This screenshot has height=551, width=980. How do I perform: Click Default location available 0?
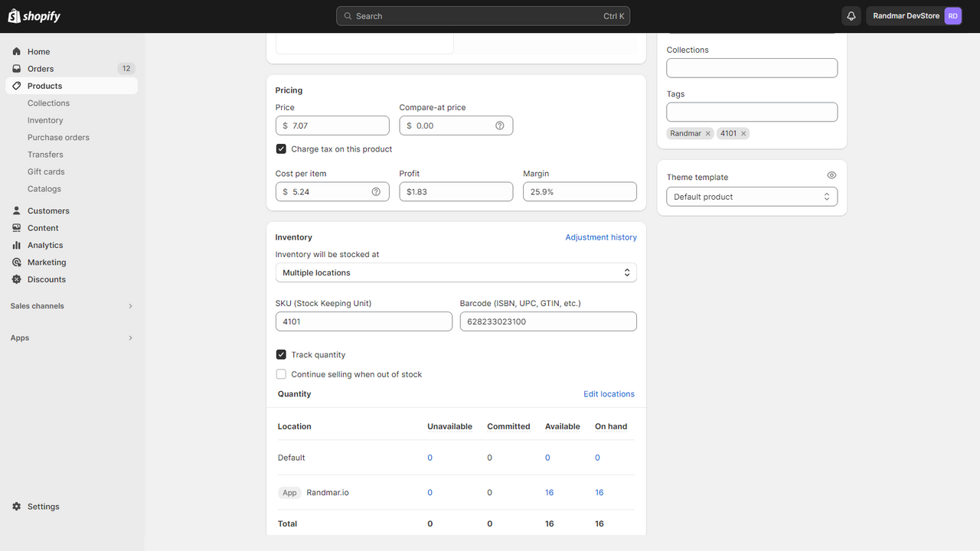tap(547, 458)
